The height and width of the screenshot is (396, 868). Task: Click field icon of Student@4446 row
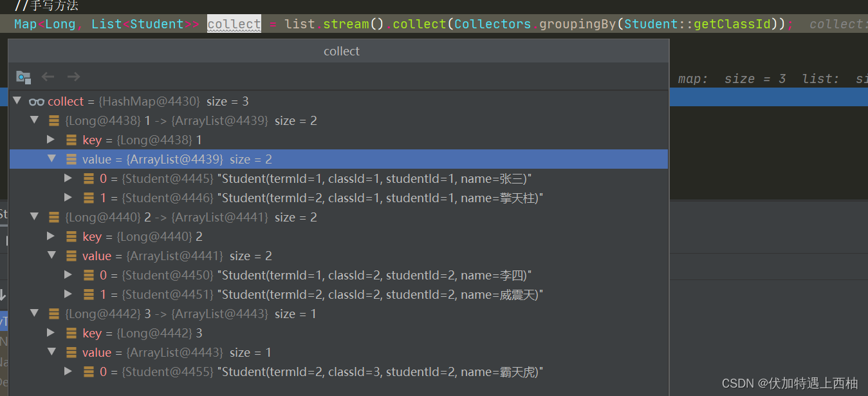(x=89, y=198)
